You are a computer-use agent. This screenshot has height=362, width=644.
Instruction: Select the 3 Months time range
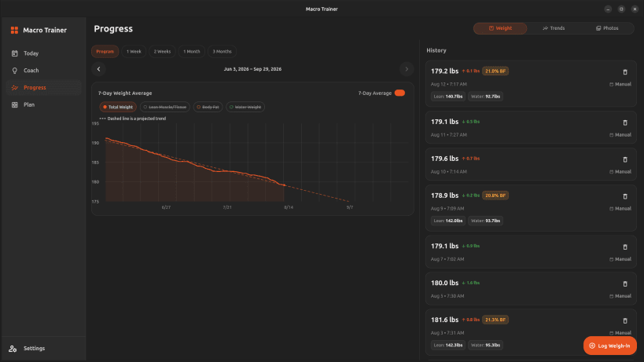coord(222,52)
